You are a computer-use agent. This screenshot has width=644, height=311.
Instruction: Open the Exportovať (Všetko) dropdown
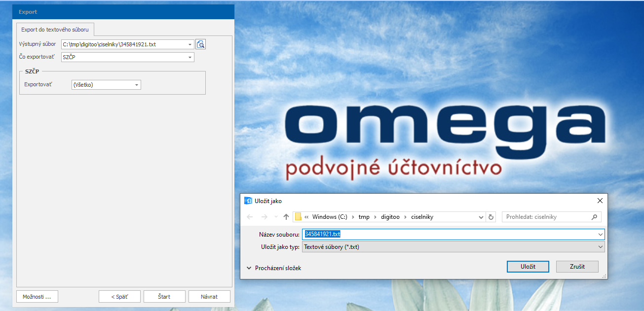137,85
